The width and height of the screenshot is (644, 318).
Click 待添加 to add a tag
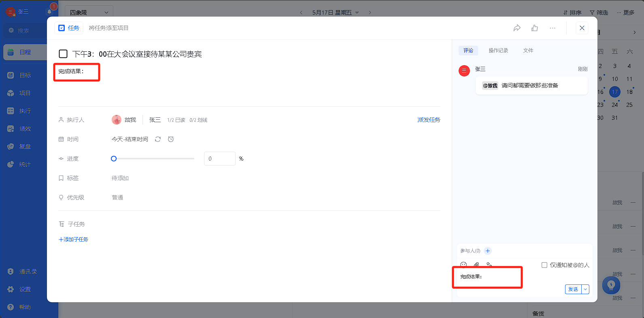(120, 178)
